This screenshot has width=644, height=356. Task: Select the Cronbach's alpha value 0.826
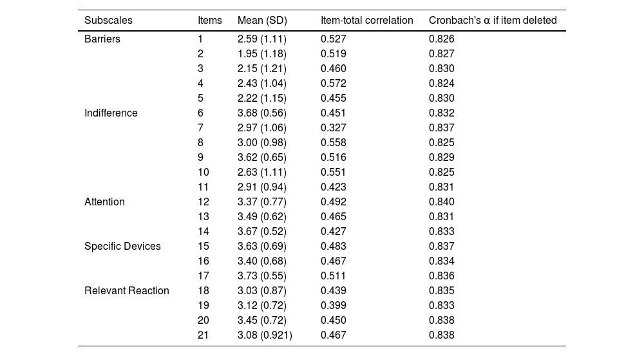(442, 39)
